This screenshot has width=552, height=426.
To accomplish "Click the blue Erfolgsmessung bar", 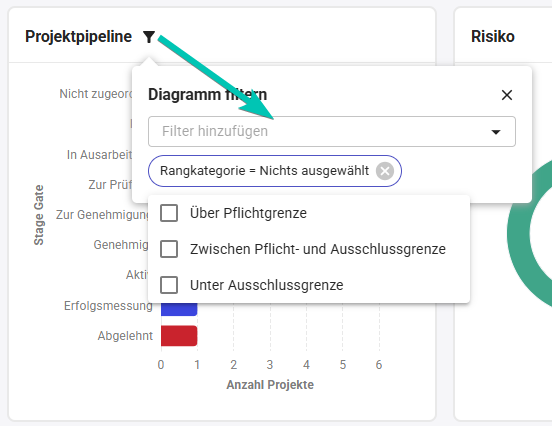I will click(x=179, y=309).
